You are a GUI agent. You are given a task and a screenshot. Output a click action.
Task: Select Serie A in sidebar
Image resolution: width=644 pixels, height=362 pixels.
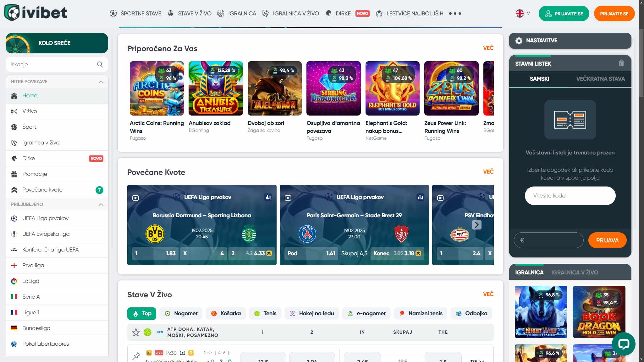(x=57, y=297)
